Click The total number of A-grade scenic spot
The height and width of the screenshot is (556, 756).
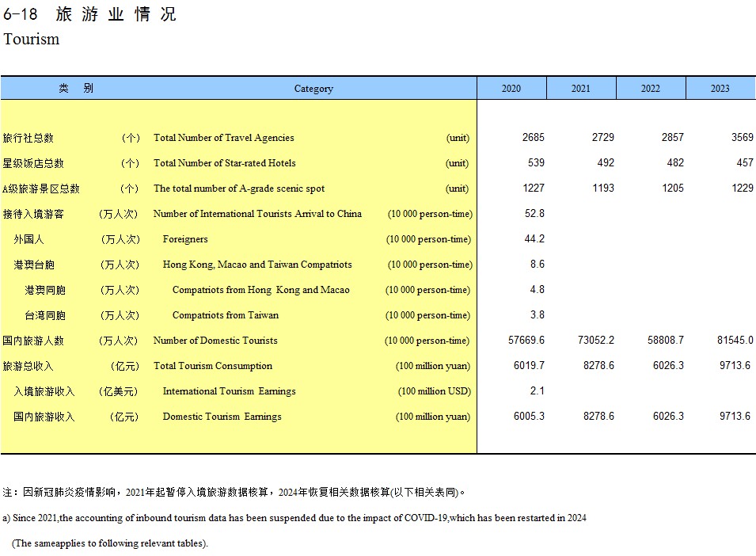pos(239,189)
